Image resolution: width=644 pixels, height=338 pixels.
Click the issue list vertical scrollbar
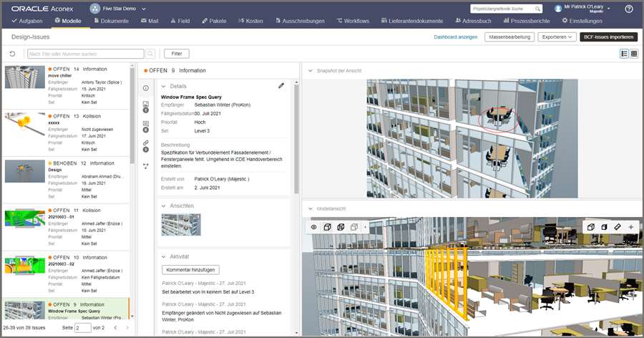[132, 115]
